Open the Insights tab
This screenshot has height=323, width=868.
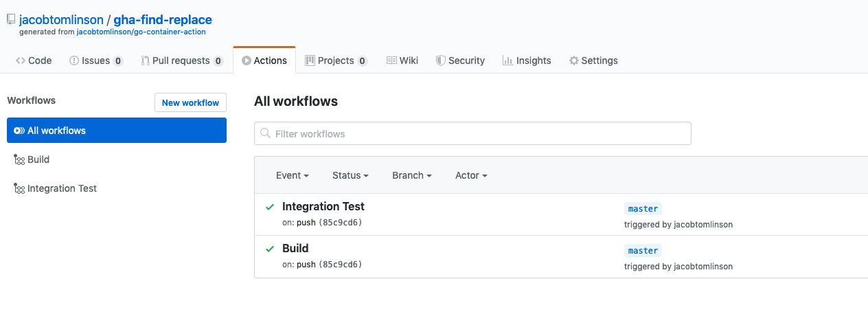click(527, 60)
